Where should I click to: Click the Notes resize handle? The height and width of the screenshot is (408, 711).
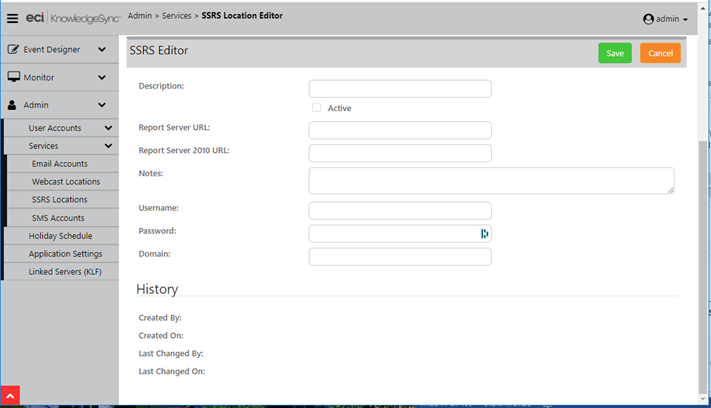(671, 190)
